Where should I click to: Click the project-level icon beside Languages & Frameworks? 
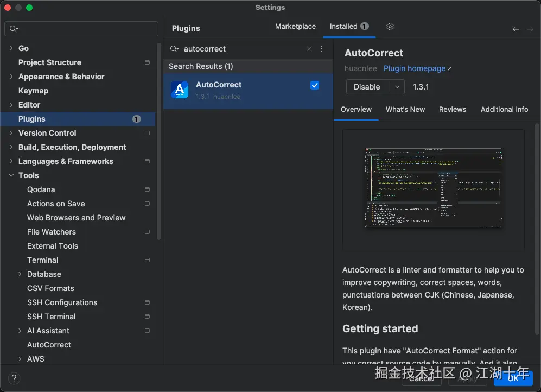[x=148, y=161]
